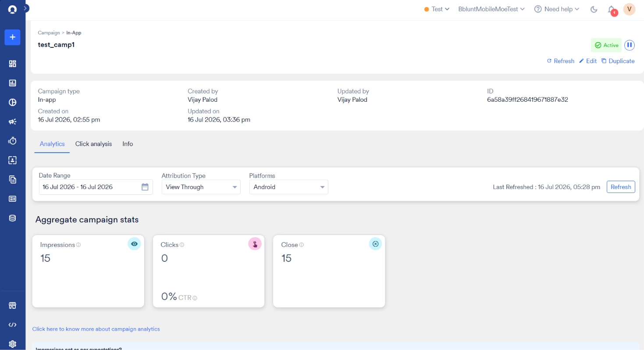Open the dashboards grid icon in the sidebar
Screen dimensions: 644x350
point(12,64)
